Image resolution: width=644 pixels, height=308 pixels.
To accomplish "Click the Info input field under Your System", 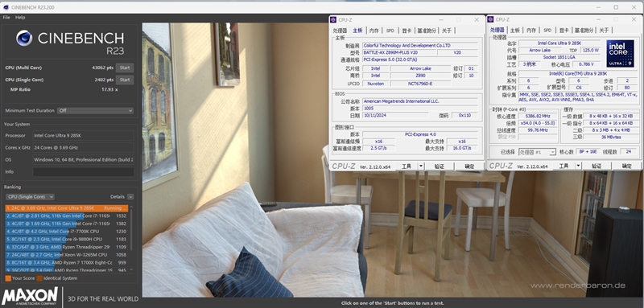I will tap(84, 172).
